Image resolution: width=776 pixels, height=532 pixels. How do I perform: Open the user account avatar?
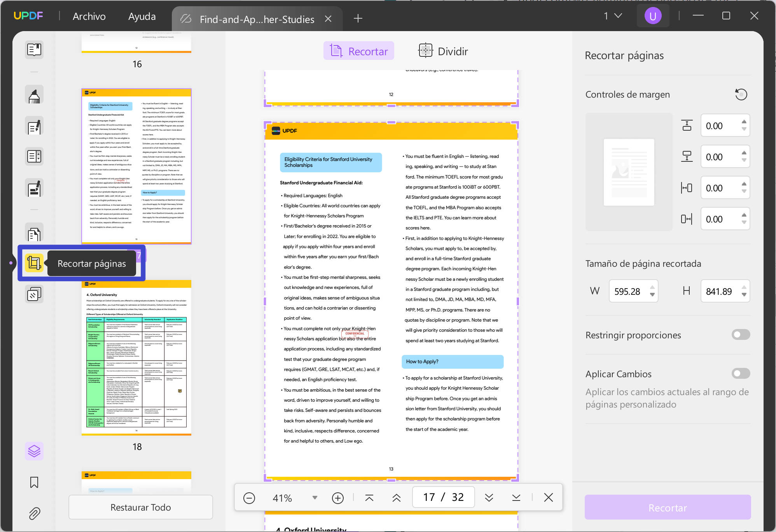pos(653,16)
